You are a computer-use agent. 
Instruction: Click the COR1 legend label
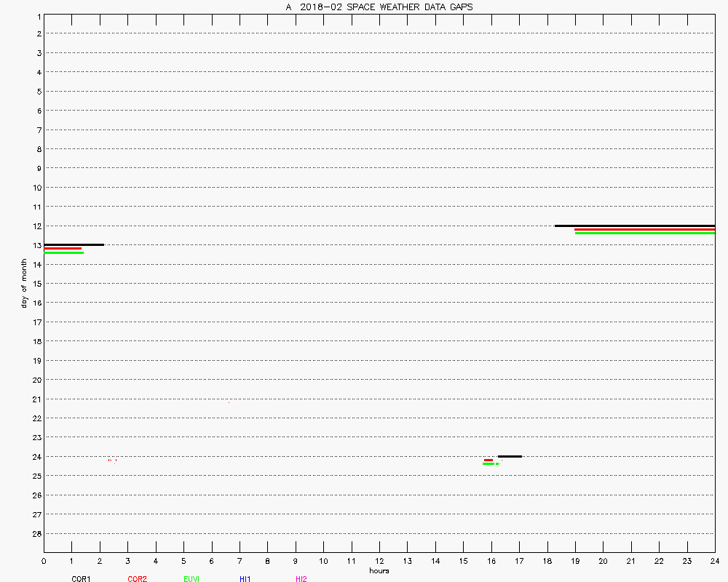81,579
